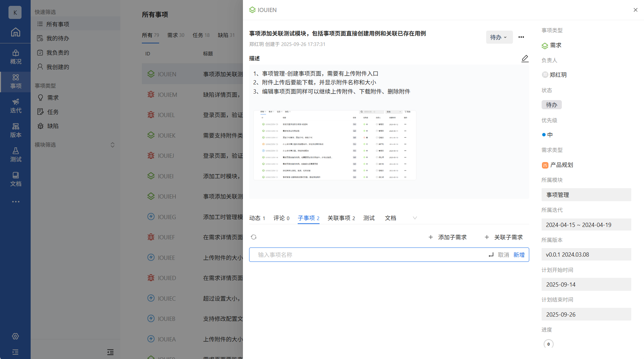Open the 迭代 iteration sidebar section

pos(15,106)
